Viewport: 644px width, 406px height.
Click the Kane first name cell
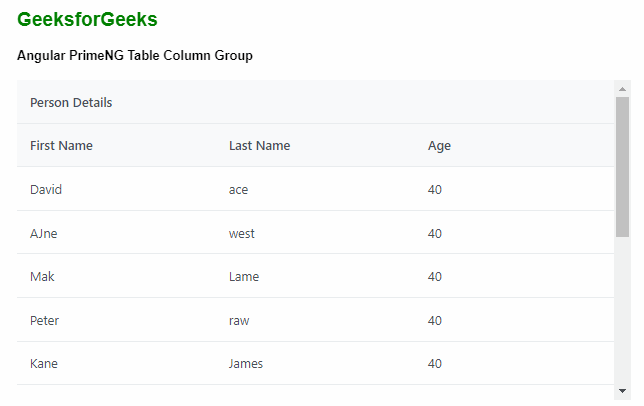(x=44, y=364)
